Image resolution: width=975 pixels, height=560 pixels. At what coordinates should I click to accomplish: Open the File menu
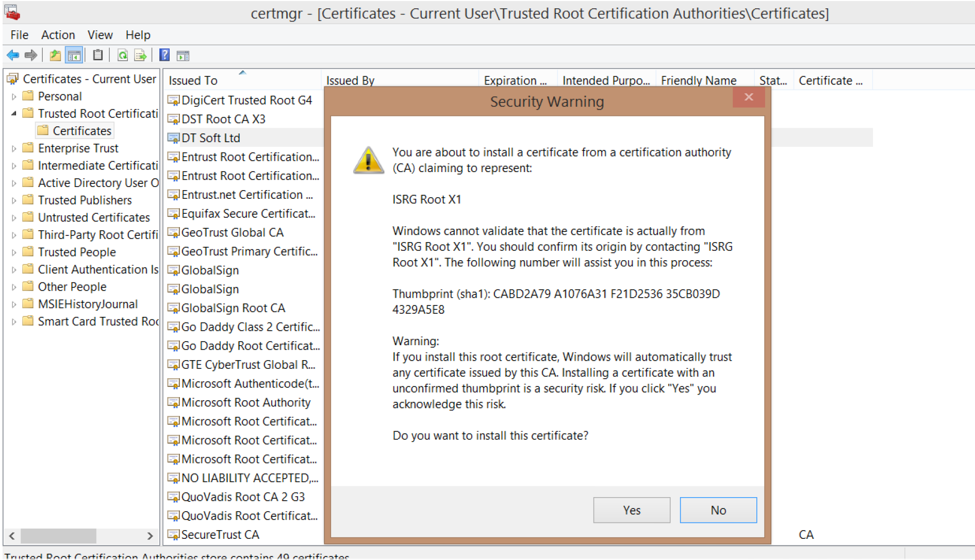click(x=19, y=35)
